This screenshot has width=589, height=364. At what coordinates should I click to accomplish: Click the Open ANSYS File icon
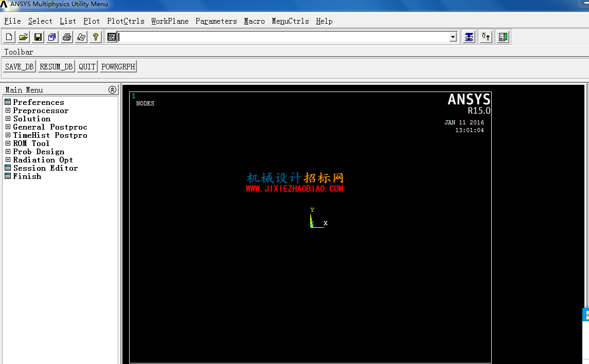(23, 37)
